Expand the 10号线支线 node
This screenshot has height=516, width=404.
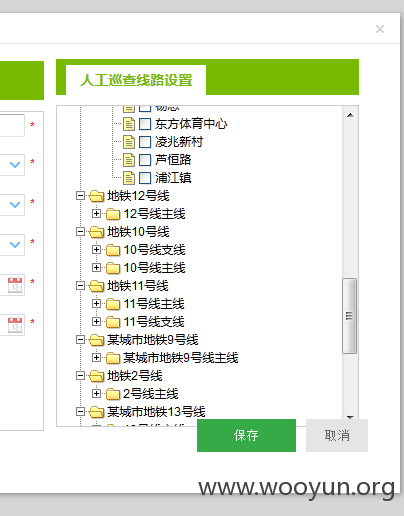(x=96, y=250)
